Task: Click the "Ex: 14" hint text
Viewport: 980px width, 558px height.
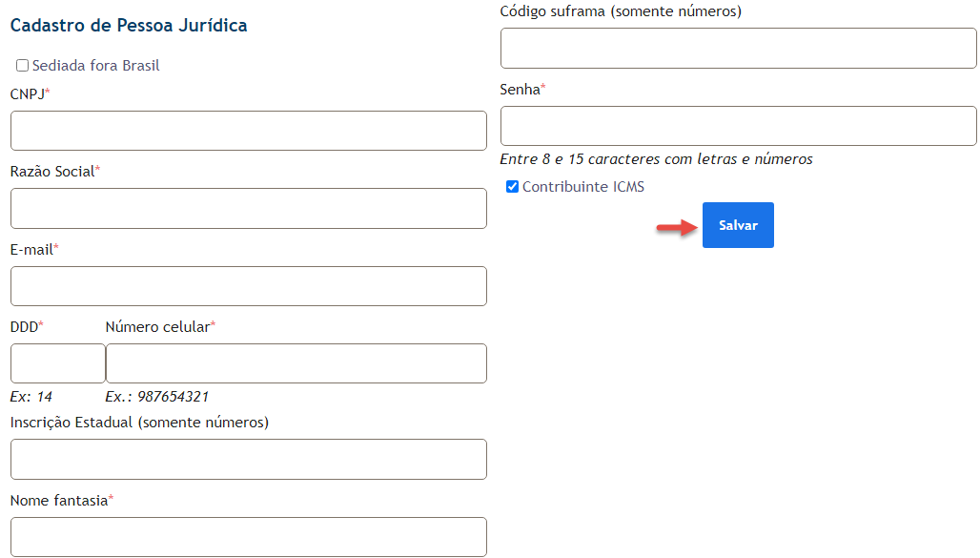Action: (x=31, y=397)
